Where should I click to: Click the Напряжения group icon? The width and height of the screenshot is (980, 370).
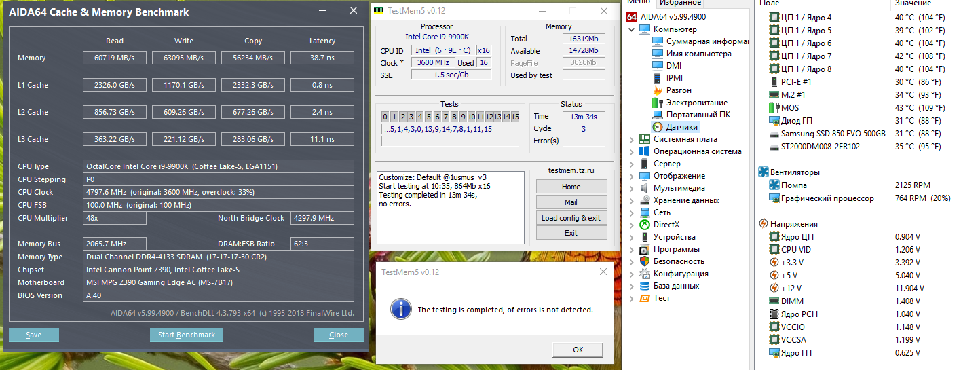(x=764, y=224)
